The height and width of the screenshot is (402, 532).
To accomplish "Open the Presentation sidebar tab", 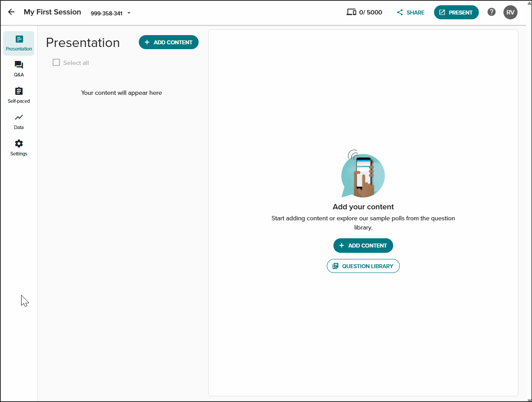I will click(x=19, y=43).
